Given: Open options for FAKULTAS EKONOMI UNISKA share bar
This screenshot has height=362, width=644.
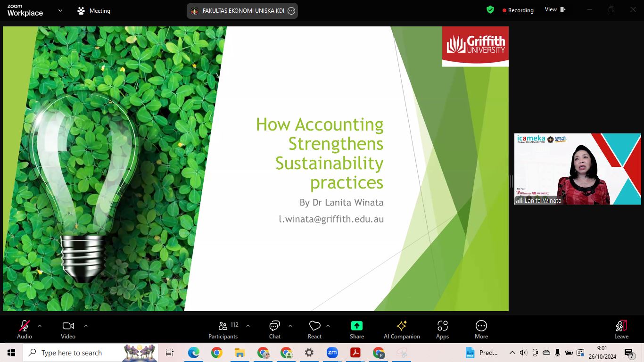Looking at the screenshot, I should pos(291,11).
